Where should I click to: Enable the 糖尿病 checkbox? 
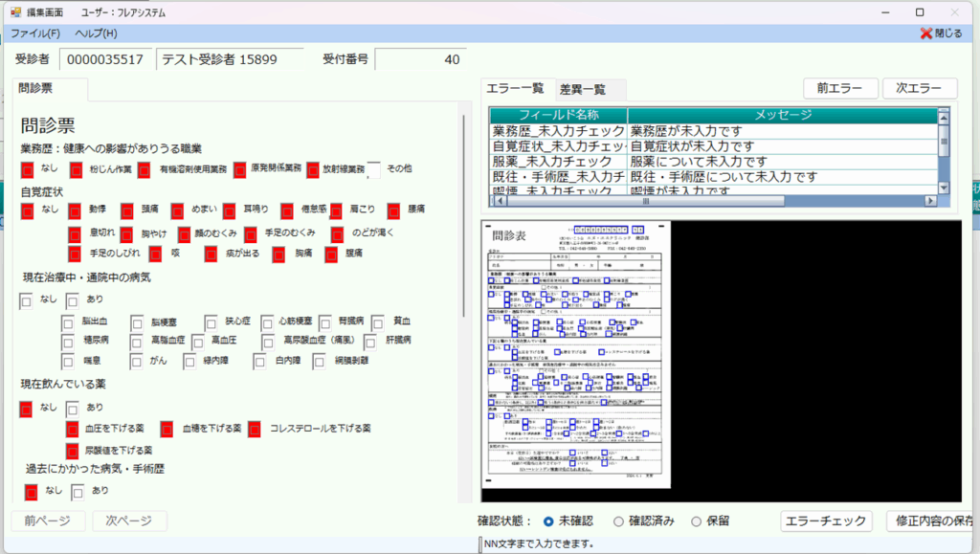pyautogui.click(x=68, y=342)
